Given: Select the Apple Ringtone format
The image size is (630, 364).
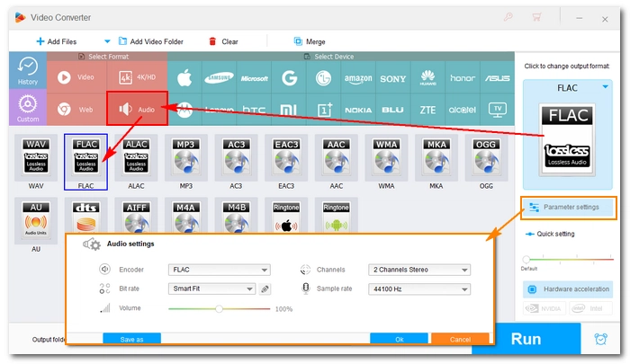Looking at the screenshot, I should (x=286, y=216).
